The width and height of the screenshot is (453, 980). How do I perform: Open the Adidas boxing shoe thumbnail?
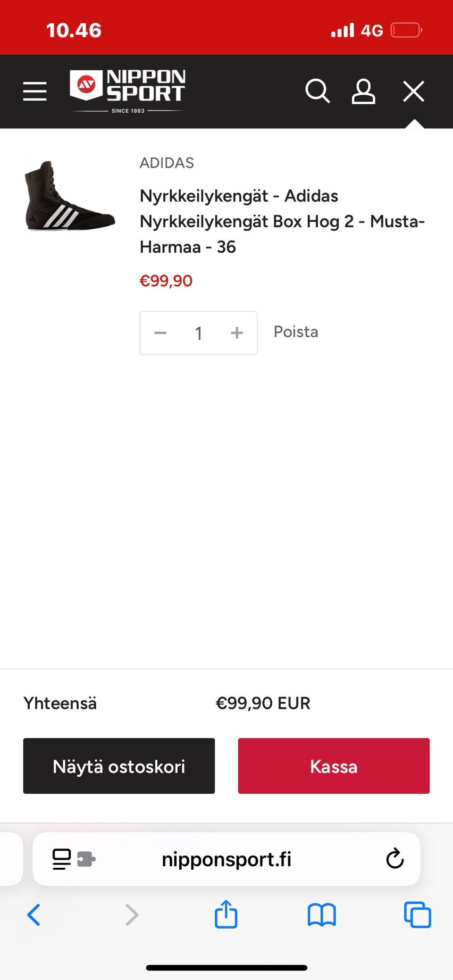click(x=70, y=195)
